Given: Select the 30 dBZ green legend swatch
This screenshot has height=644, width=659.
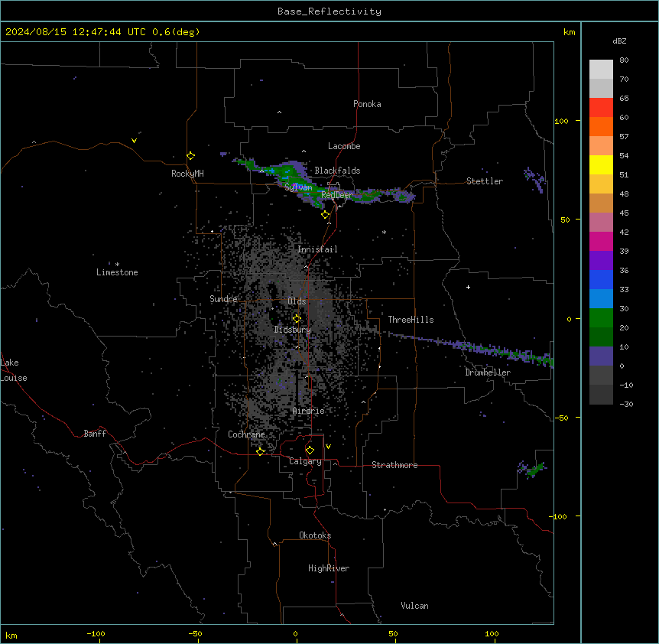Looking at the screenshot, I should pyautogui.click(x=601, y=318).
